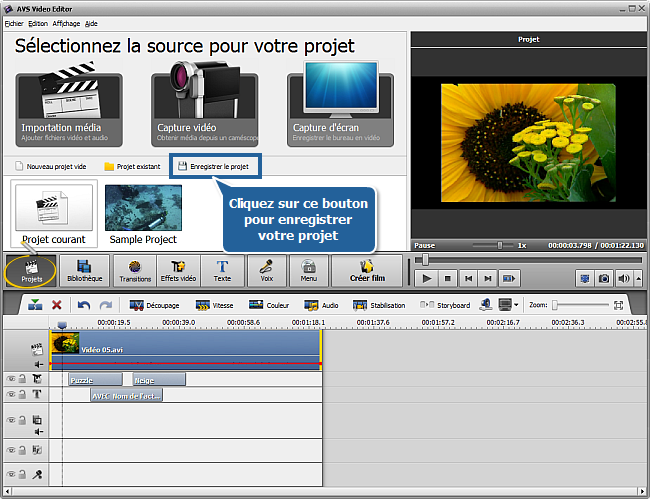Toggle visibility of video overlay track
Screen dimensions: 650x499
click(x=11, y=420)
